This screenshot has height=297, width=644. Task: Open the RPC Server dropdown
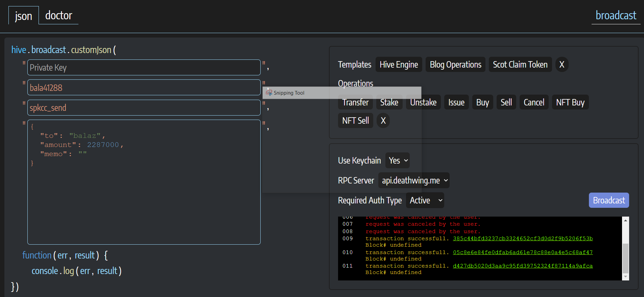pyautogui.click(x=414, y=180)
